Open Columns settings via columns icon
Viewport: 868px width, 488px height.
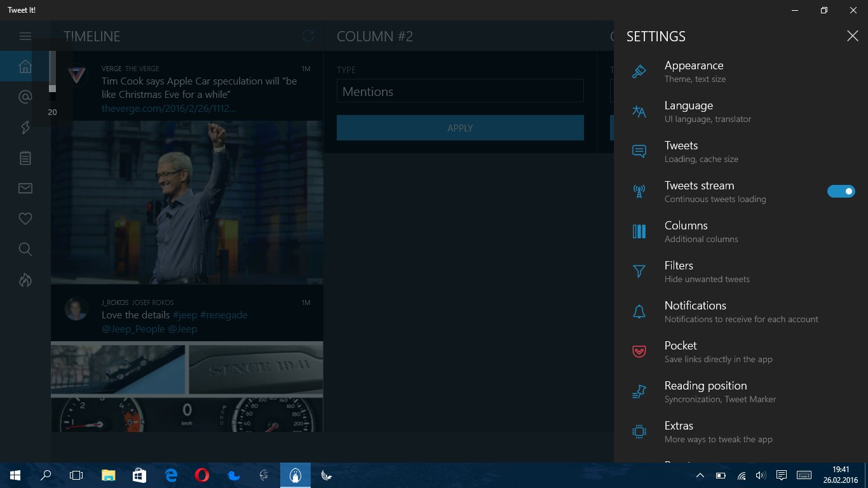639,232
